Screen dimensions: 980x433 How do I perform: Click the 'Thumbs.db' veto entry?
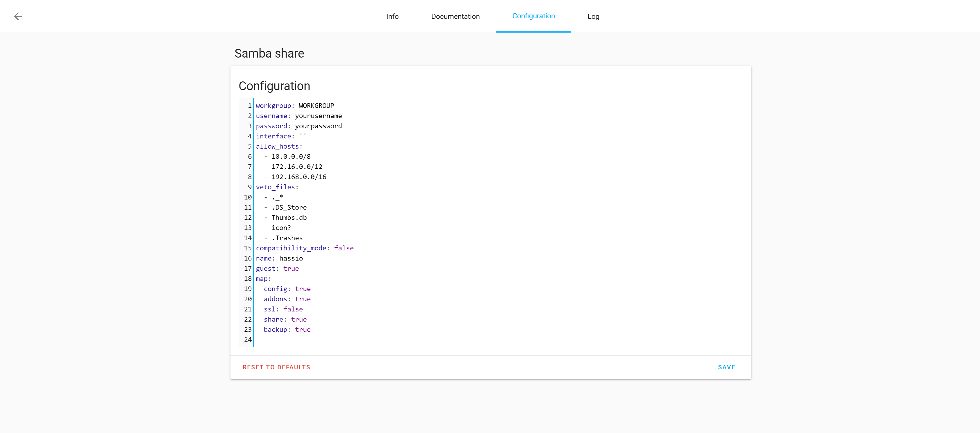tap(289, 218)
